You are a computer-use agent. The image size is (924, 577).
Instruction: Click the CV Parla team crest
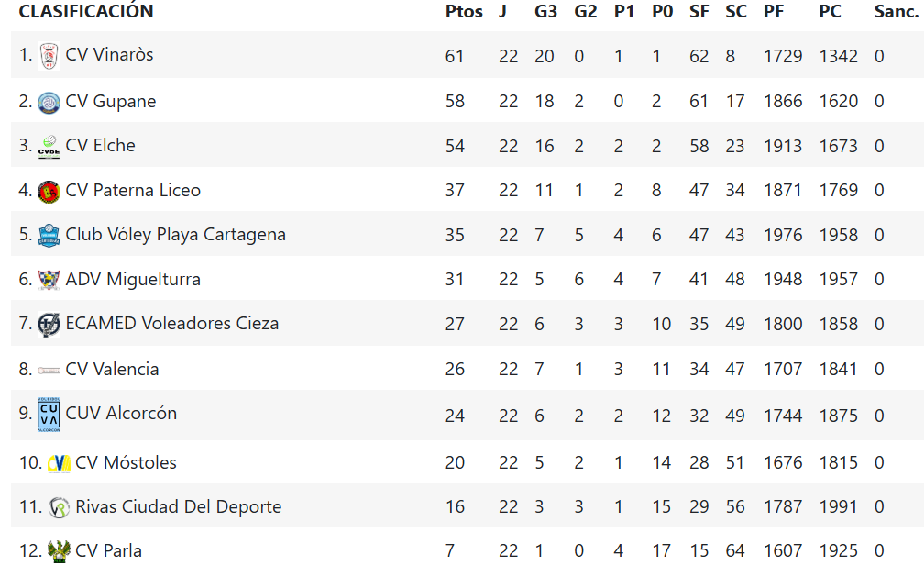[59, 551]
